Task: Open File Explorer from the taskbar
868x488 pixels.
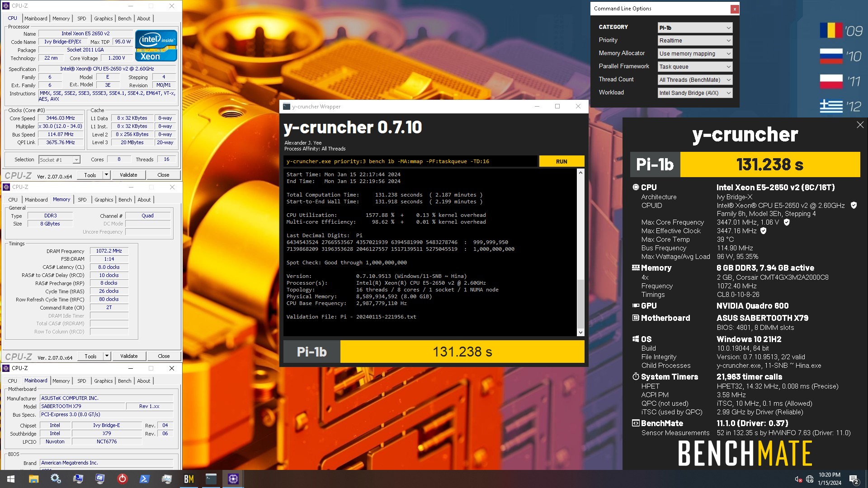Action: pos(33,479)
